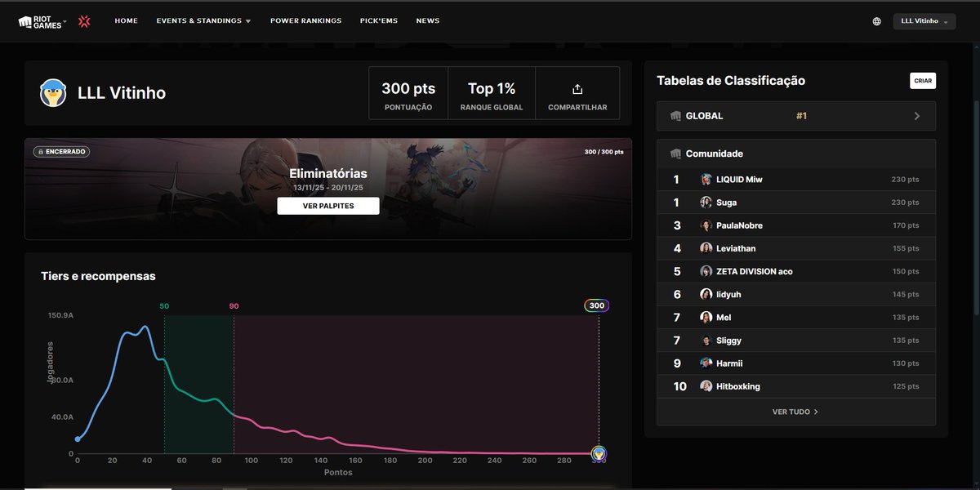Go to the HOME menu item
This screenshot has width=980, height=490.
126,21
